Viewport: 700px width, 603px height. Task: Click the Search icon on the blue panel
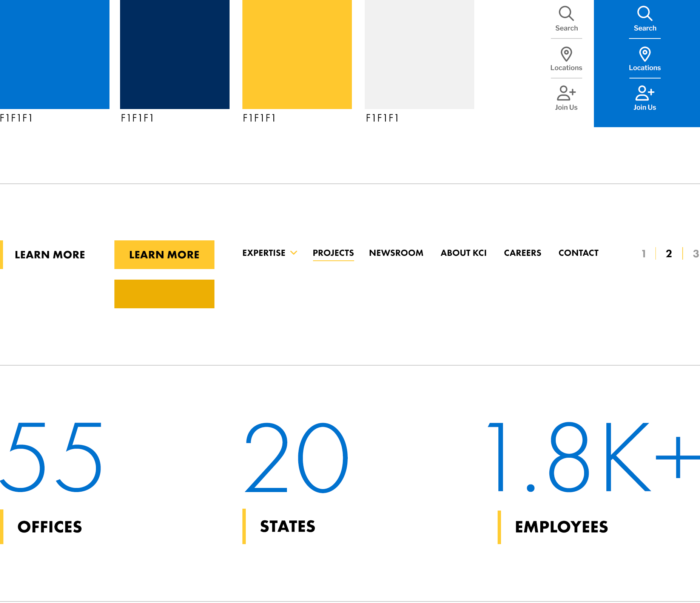(x=645, y=14)
